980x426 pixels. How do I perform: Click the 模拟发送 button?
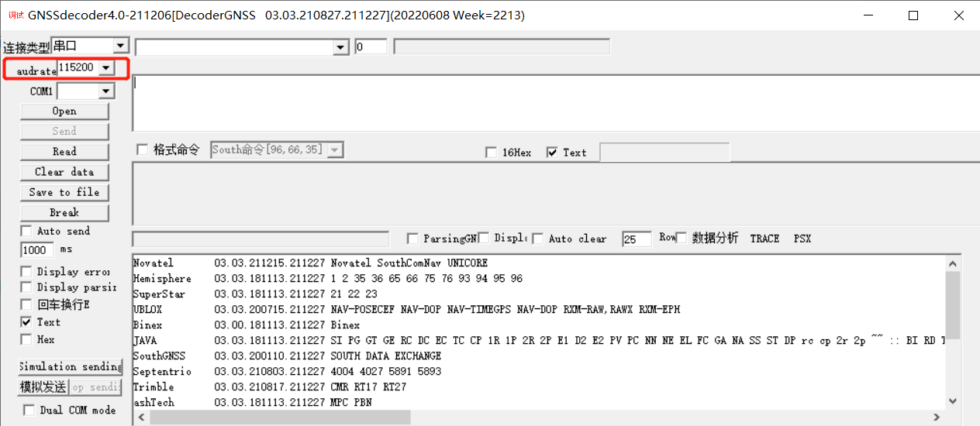43,387
